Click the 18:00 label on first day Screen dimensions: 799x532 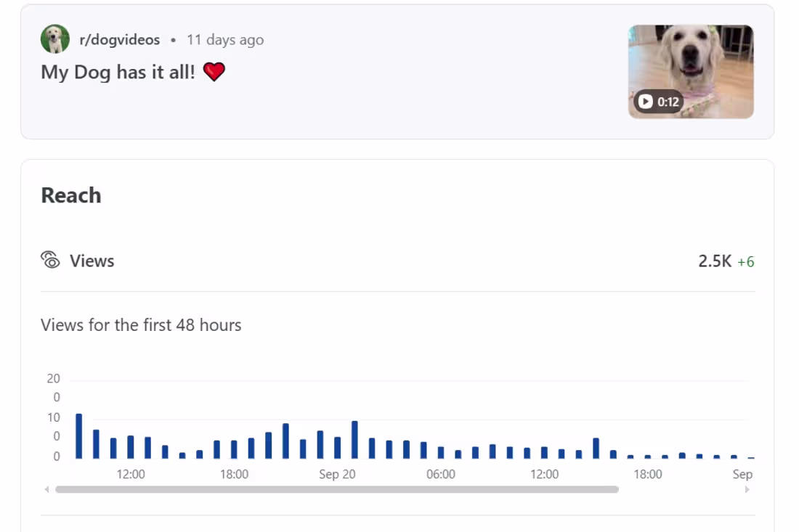[x=235, y=474]
